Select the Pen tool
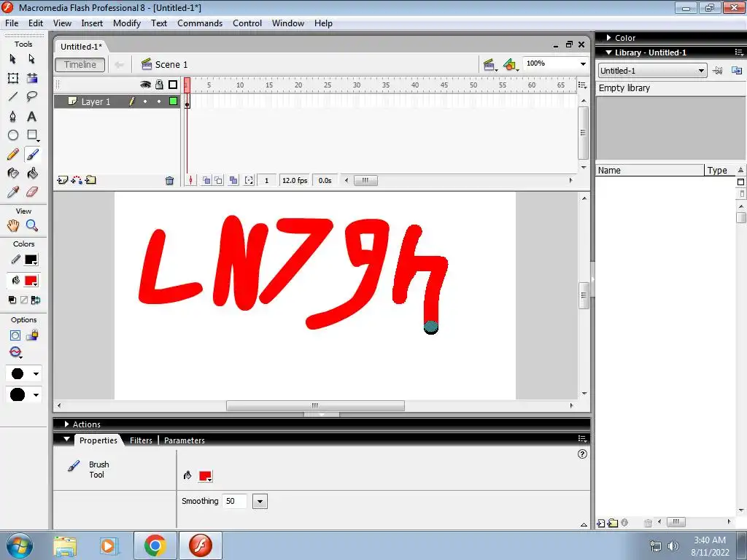This screenshot has width=747, height=560. [x=13, y=116]
